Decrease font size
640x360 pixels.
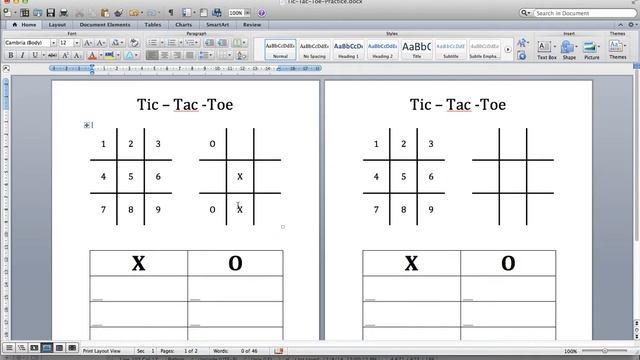coord(100,42)
